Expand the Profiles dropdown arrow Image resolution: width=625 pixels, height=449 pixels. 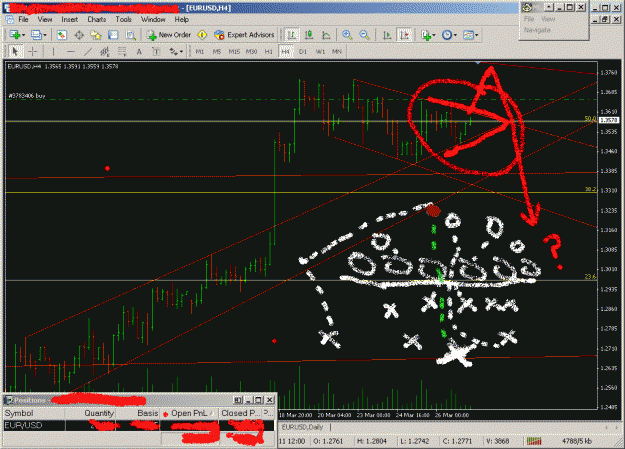(45, 35)
